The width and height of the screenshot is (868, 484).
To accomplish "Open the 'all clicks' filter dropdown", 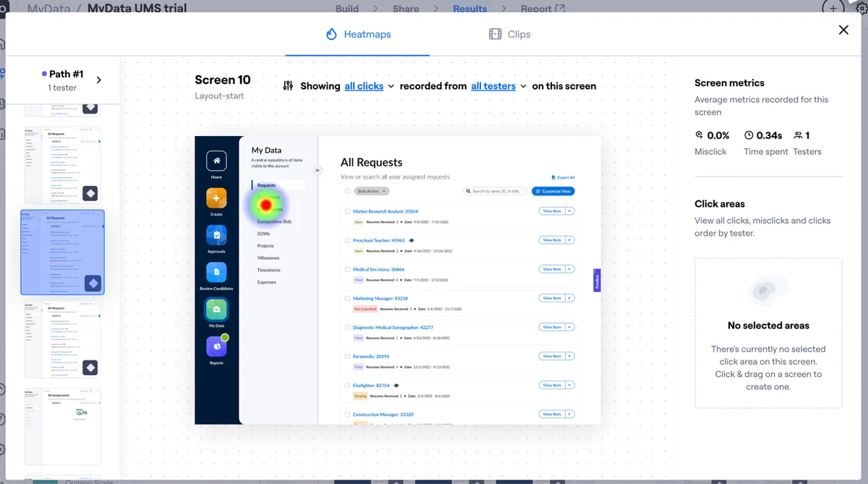I will click(369, 85).
